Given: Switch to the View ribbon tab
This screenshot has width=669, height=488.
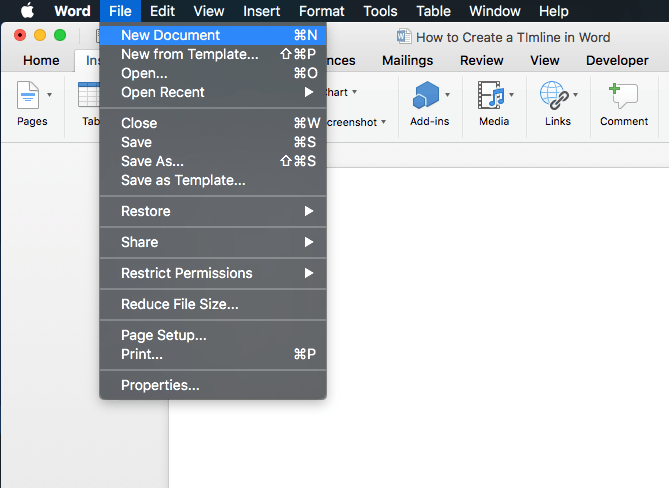Looking at the screenshot, I should pyautogui.click(x=544, y=61).
